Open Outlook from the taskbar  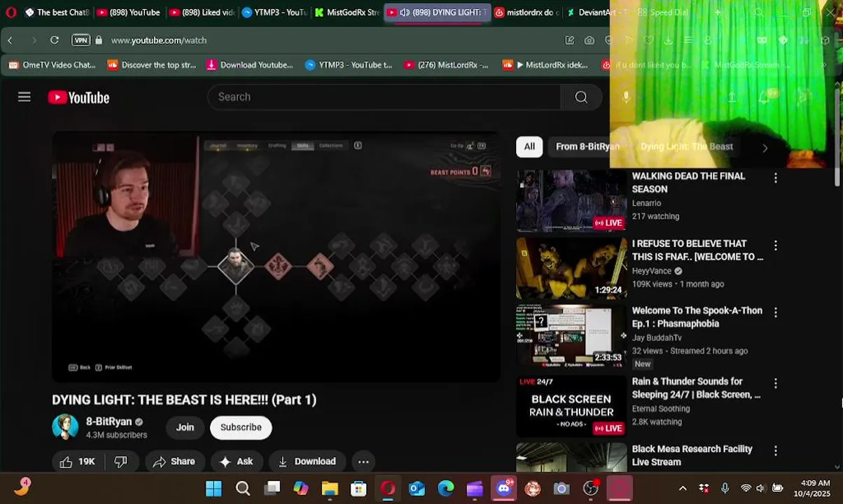pos(417,489)
